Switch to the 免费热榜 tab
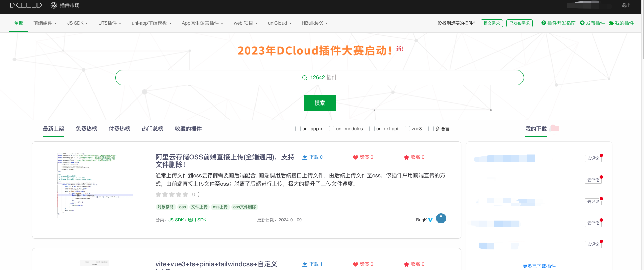Viewport: 644px width, 270px height. coord(86,129)
